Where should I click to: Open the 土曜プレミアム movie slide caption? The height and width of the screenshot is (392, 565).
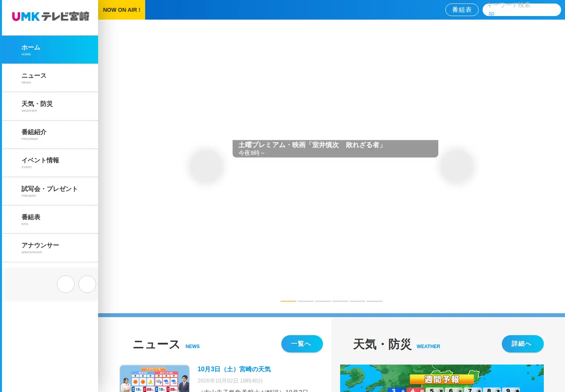[335, 149]
